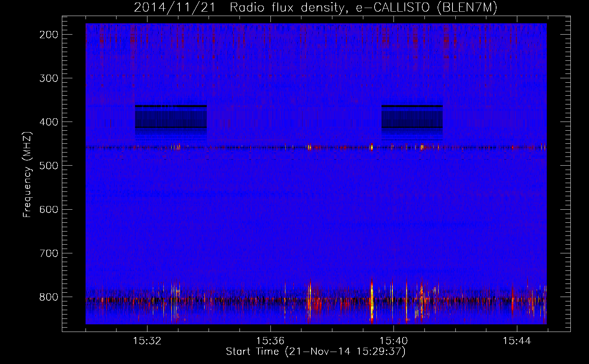Click the bright yellow burst near 15:39 at 800 MHz
The height and width of the screenshot is (364, 589).
[x=372, y=301]
